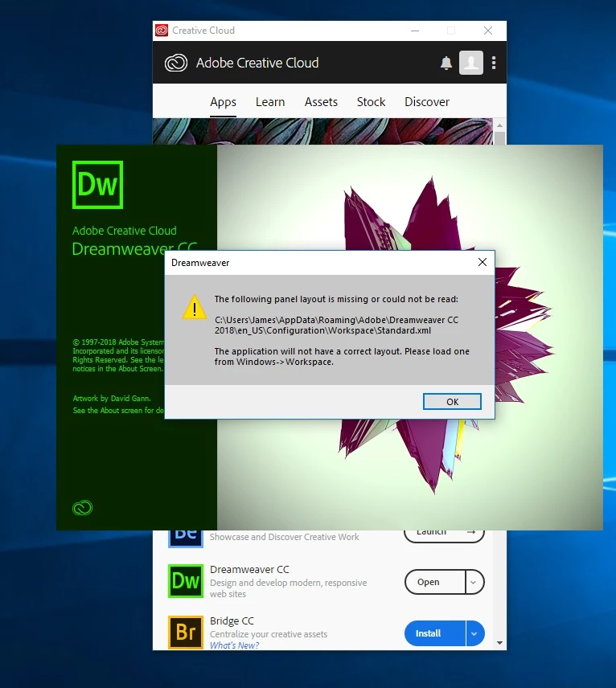Click the Behance app icon in list
616x688 pixels.
coord(186,539)
